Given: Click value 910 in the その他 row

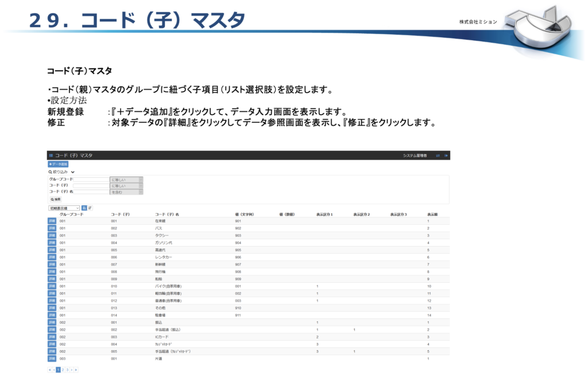Looking at the screenshot, I should (238, 308).
